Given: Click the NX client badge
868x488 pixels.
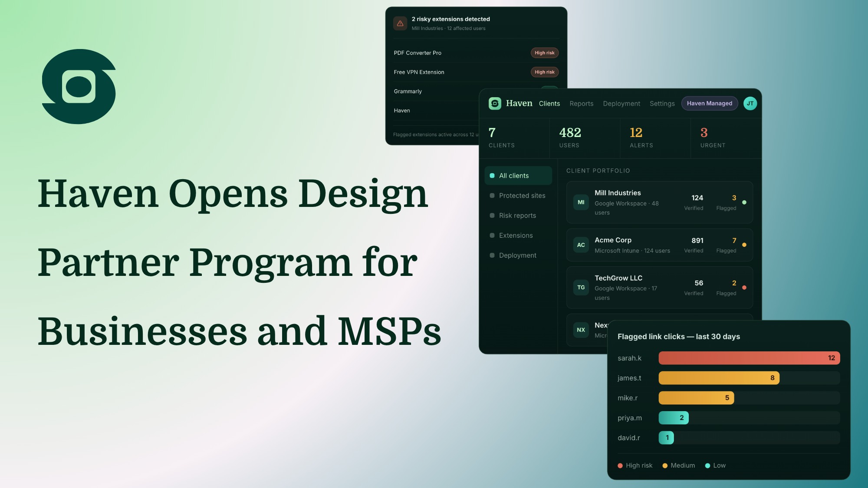Looking at the screenshot, I should pyautogui.click(x=581, y=330).
